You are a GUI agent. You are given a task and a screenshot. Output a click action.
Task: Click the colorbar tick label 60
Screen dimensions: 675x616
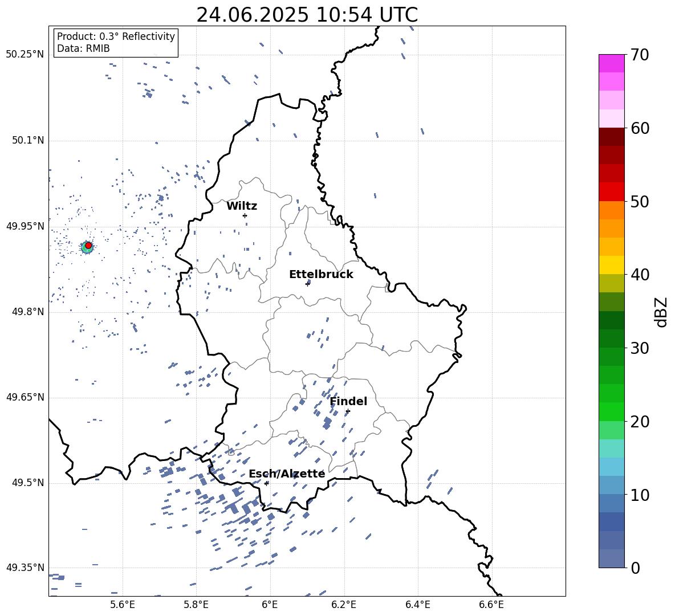[640, 128]
